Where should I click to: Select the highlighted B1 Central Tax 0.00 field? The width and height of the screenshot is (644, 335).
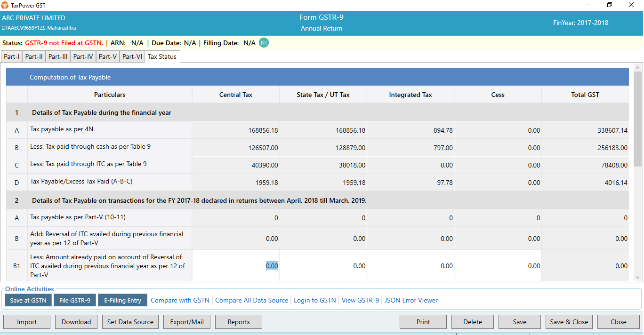(x=236, y=266)
